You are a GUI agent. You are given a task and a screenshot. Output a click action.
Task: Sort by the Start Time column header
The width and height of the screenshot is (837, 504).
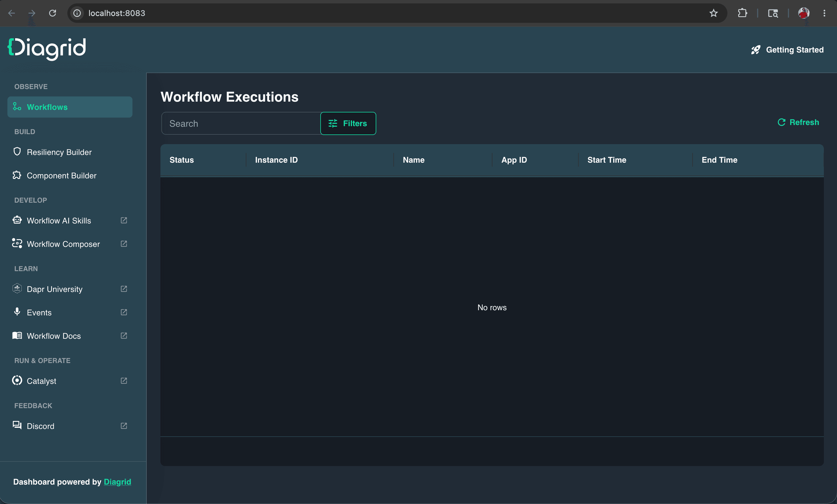[x=607, y=160]
